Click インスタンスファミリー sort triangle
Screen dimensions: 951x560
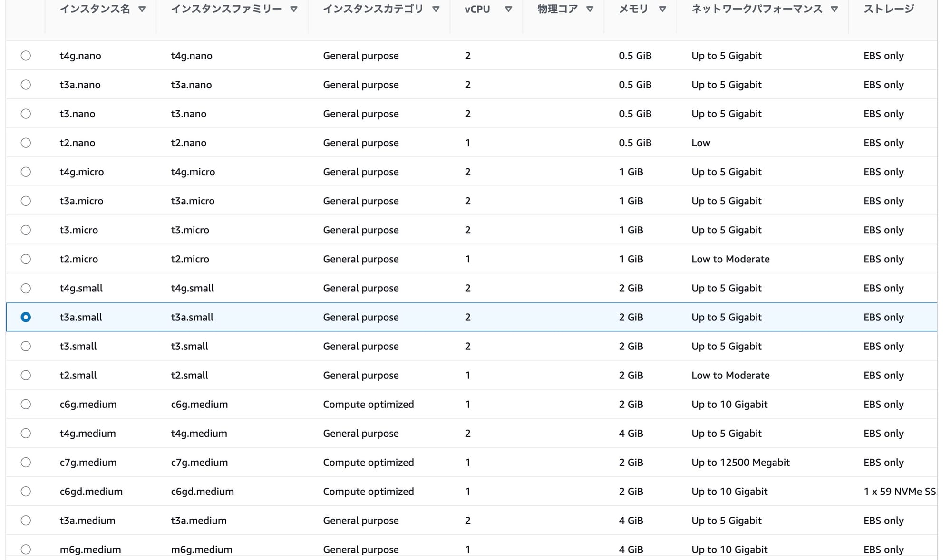point(294,9)
